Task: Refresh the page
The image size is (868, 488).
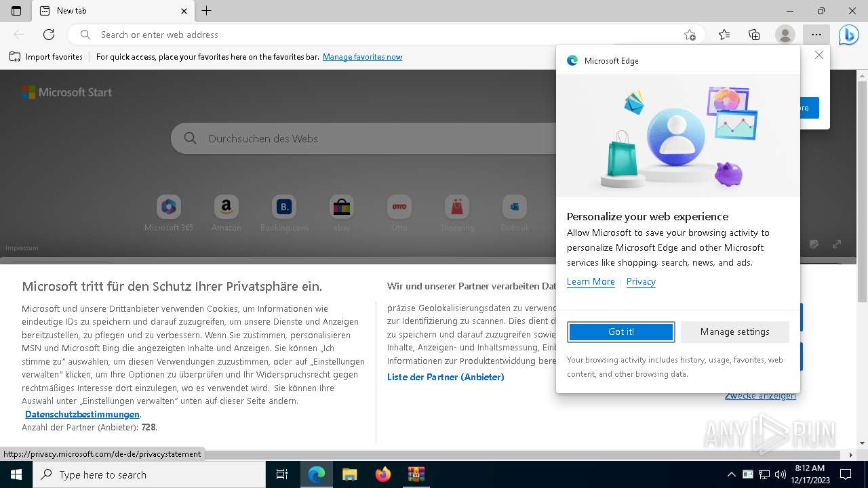Action: point(49,35)
